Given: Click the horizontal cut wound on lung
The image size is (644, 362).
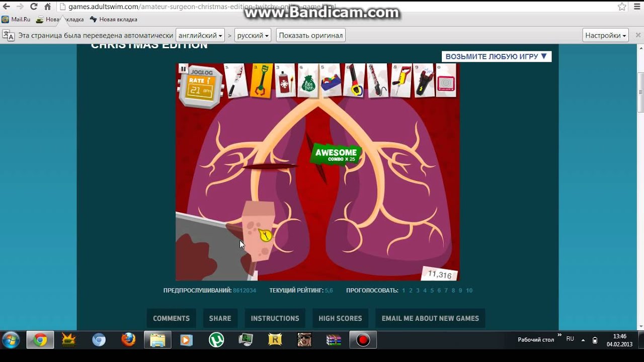Looking at the screenshot, I should 271,166.
